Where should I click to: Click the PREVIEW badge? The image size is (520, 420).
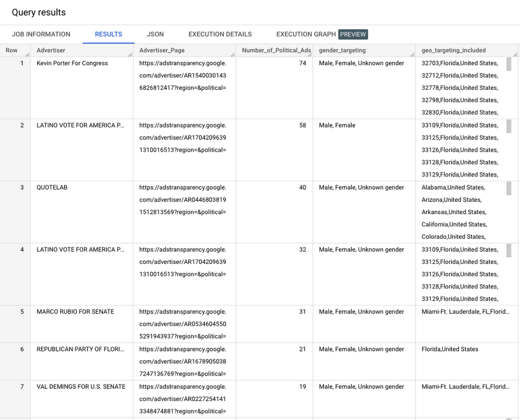(x=353, y=34)
